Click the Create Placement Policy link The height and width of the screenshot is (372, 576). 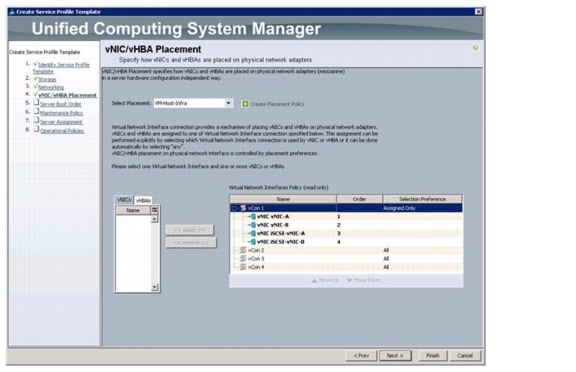[277, 104]
